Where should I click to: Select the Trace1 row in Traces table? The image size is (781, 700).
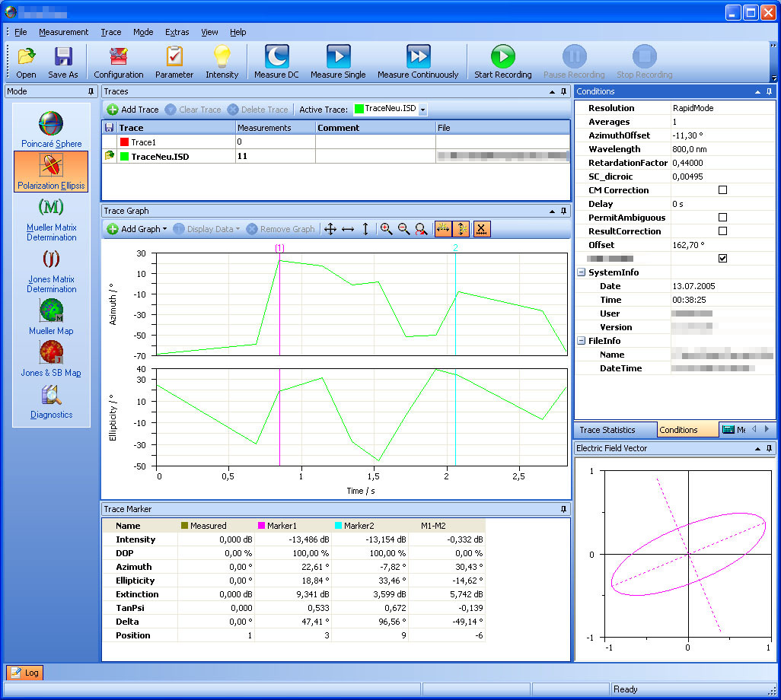pos(336,142)
